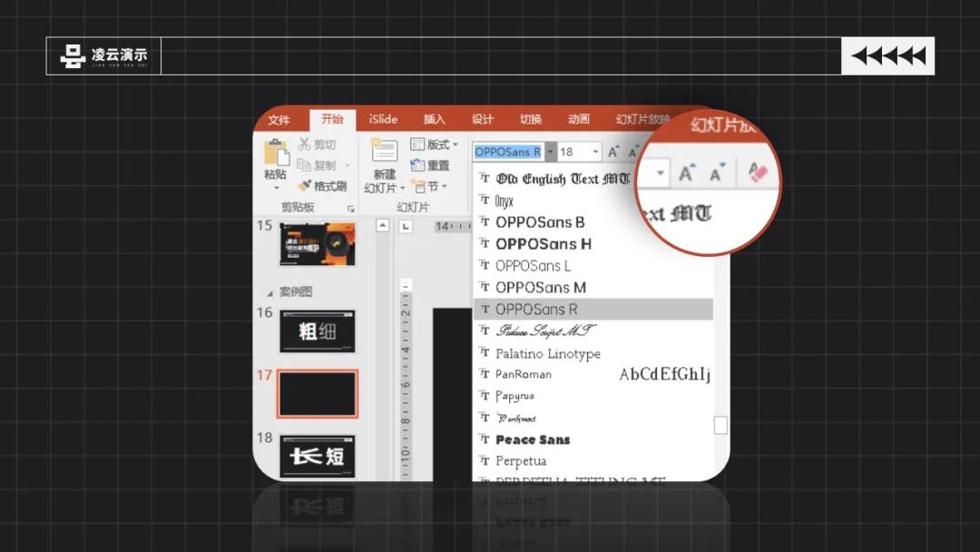980x552 pixels.
Task: Open the 节 section dropdown
Action: (429, 186)
